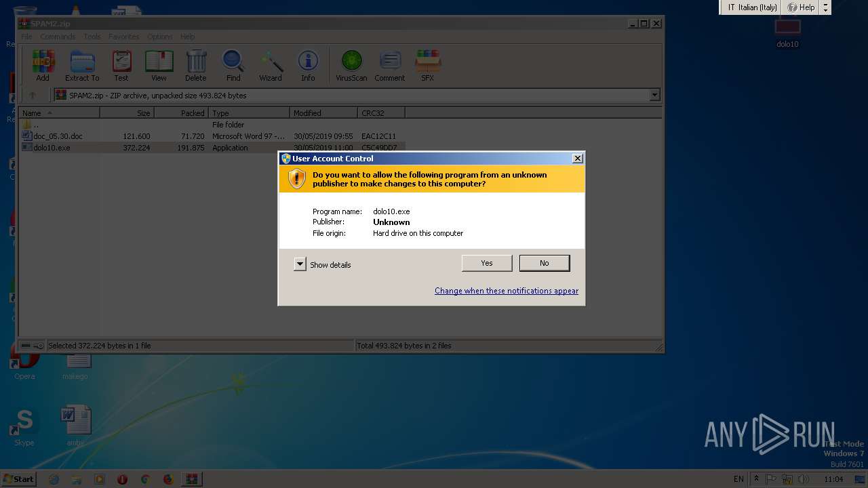Select the dolo10.exe file row
This screenshot has height=488, width=868.
coord(212,148)
